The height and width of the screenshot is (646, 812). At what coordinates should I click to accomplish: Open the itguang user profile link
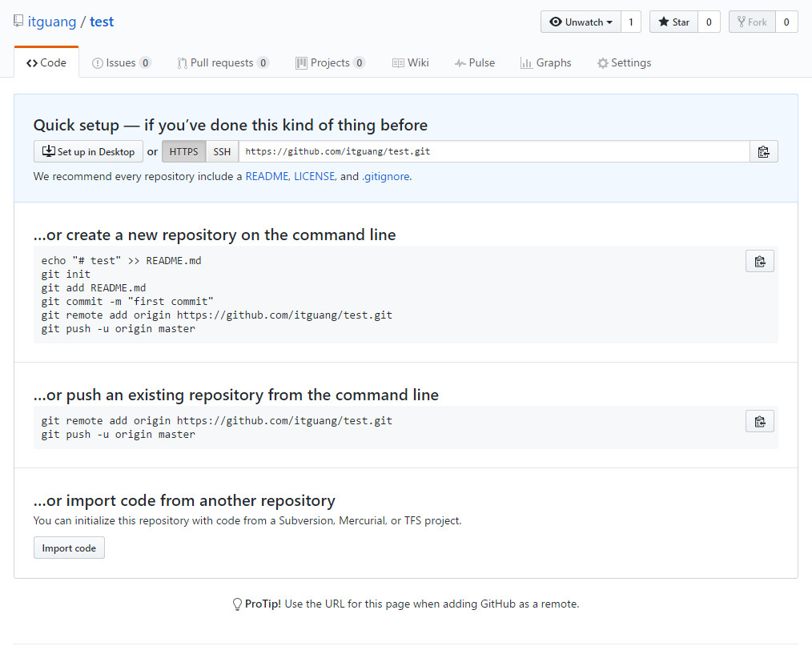coord(52,22)
